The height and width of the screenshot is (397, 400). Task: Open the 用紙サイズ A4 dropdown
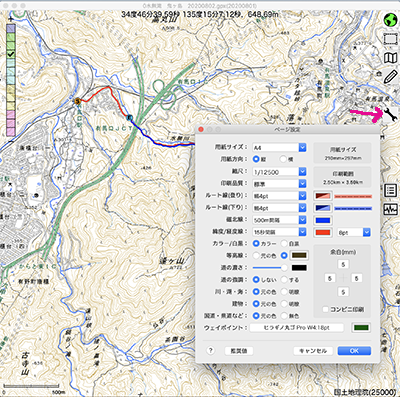coord(279,147)
